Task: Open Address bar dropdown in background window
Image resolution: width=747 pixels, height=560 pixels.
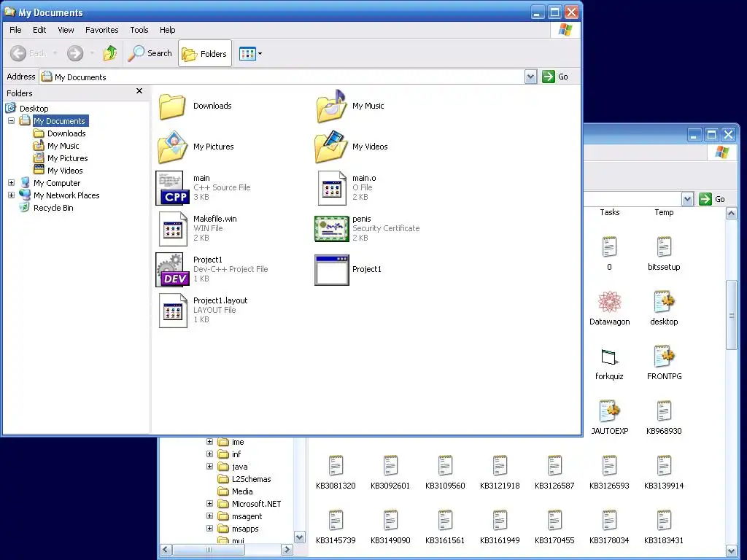Action: (x=687, y=199)
